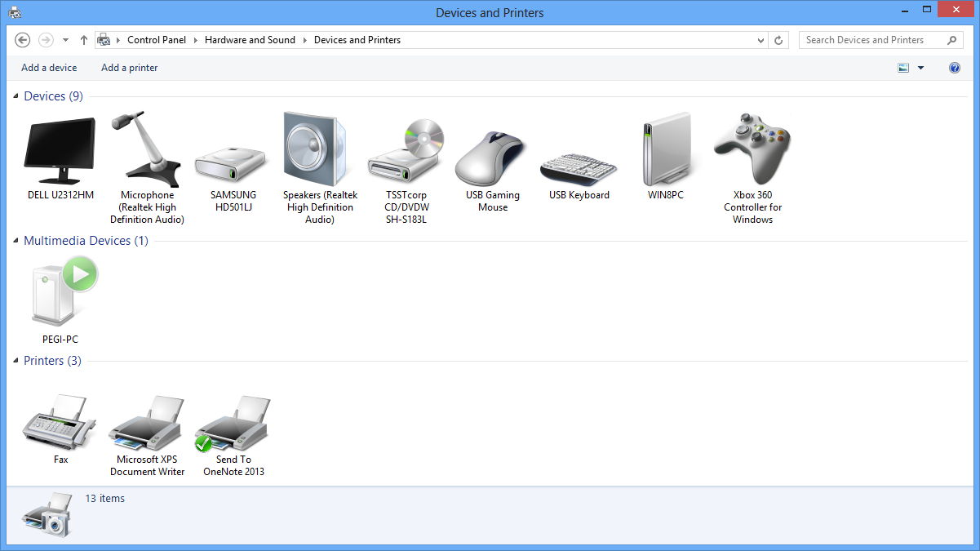This screenshot has height=551, width=980.
Task: Open the address bar history dropdown
Action: coord(760,40)
